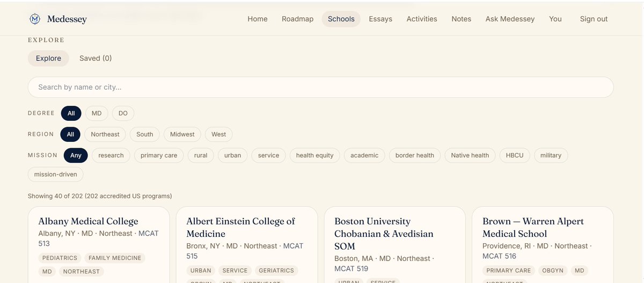Go to the You profile page
644x283 pixels.
pyautogui.click(x=555, y=19)
